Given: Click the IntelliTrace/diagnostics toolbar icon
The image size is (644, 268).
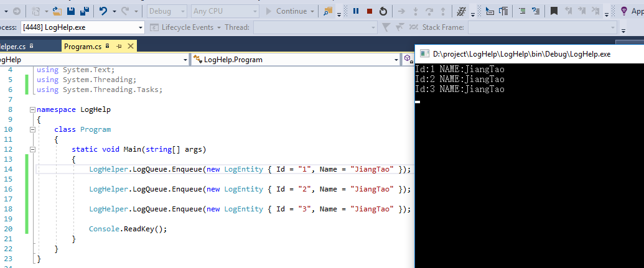Looking at the screenshot, I should 462,11.
